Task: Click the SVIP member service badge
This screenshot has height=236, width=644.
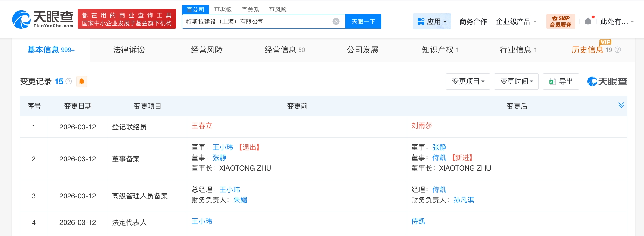Action: [x=560, y=22]
